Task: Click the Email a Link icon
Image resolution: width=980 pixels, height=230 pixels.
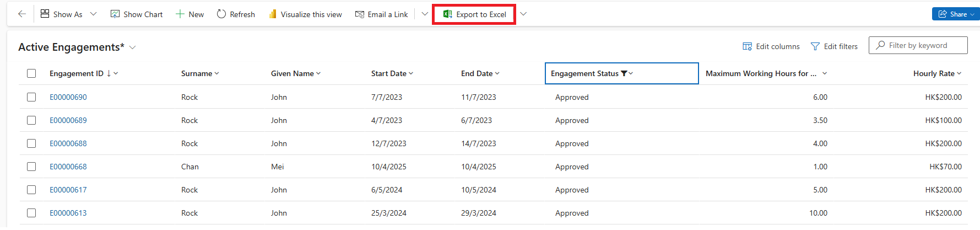Action: [x=360, y=14]
